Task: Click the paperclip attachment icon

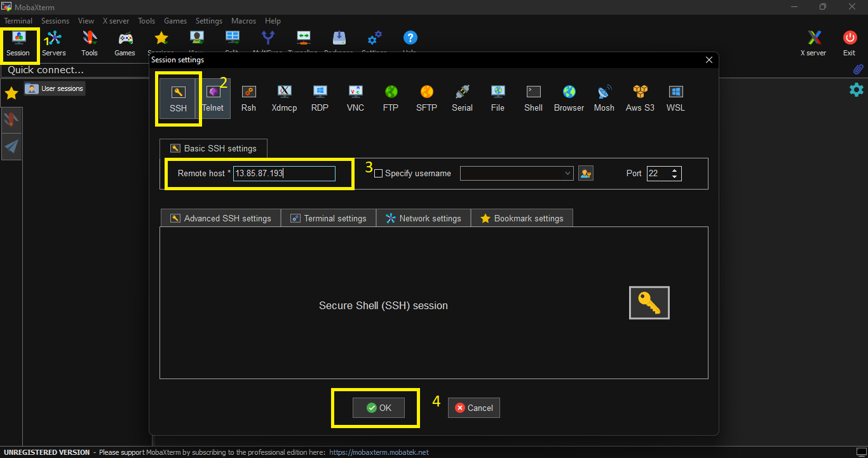Action: pyautogui.click(x=858, y=69)
